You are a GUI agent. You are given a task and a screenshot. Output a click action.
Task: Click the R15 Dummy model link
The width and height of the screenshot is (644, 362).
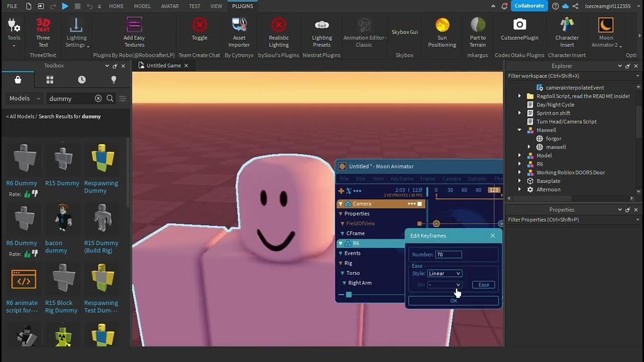coord(62,183)
